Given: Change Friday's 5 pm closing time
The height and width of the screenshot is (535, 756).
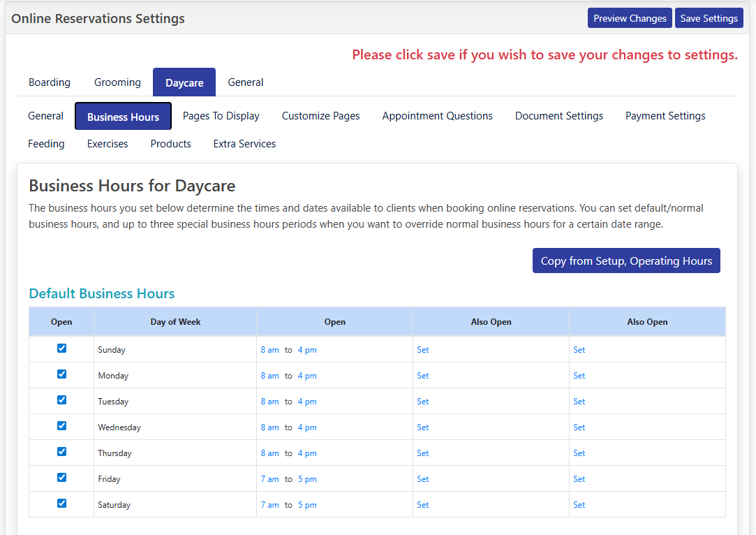Looking at the screenshot, I should click(x=307, y=479).
